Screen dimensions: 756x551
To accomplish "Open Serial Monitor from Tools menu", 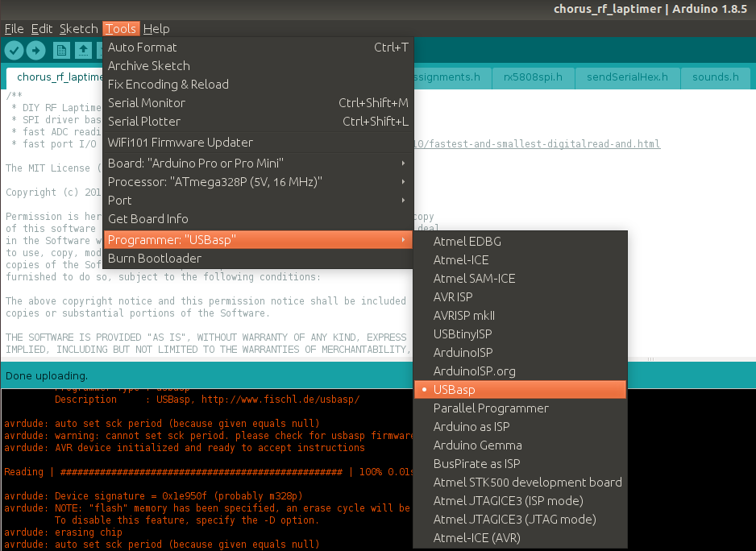I will tap(258, 102).
